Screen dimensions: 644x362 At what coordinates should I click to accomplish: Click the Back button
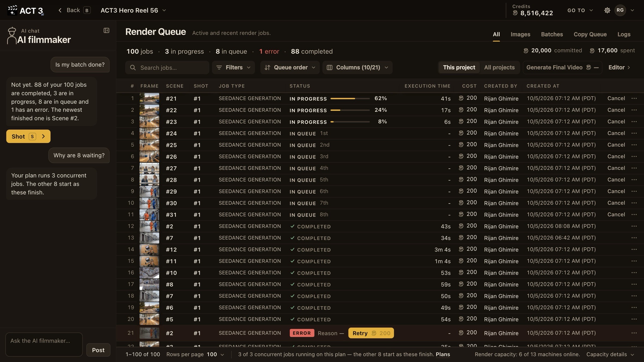(x=74, y=10)
